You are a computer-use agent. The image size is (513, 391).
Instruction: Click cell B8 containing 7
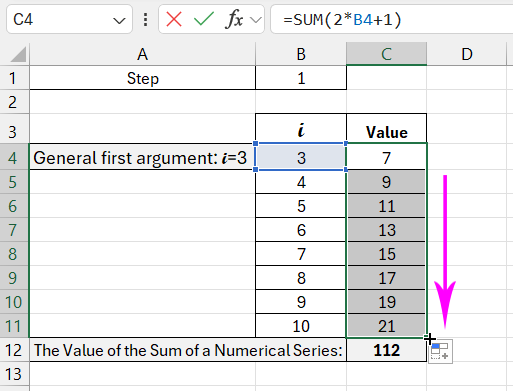coord(301,254)
